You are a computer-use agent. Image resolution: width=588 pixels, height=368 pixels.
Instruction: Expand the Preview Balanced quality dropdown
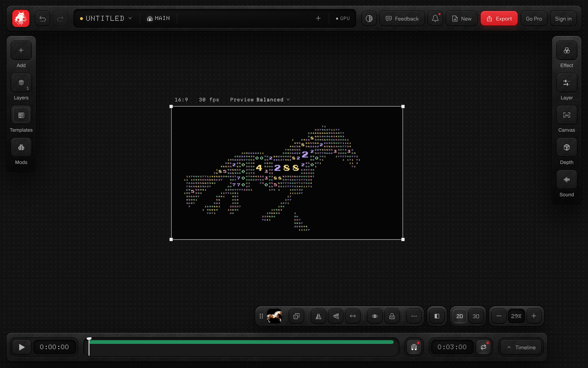[x=260, y=100]
